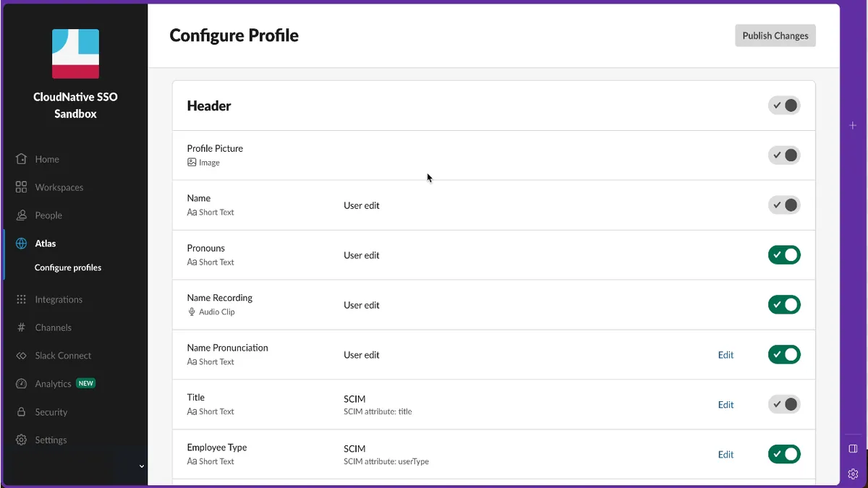Click the Home icon in sidebar

tap(21, 159)
